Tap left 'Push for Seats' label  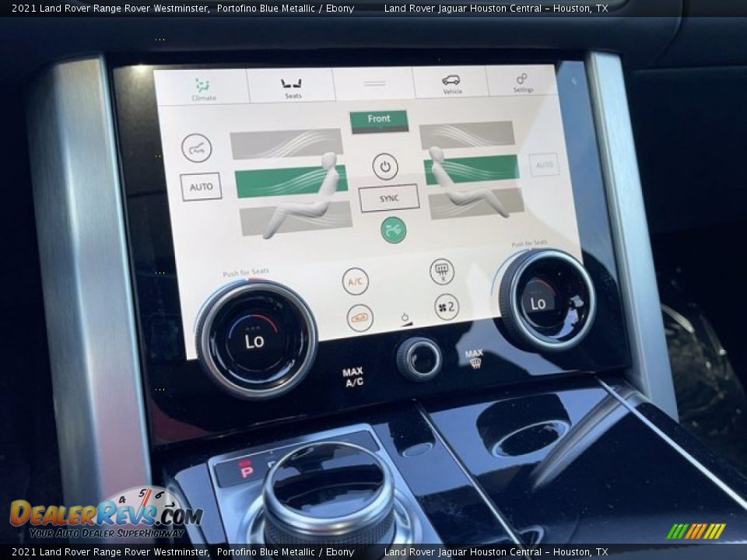(245, 273)
